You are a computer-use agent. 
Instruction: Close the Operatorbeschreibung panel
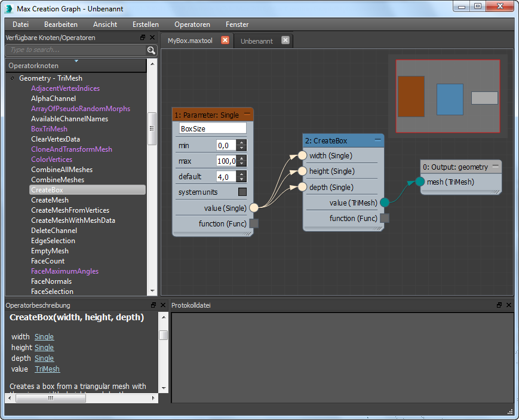pyautogui.click(x=163, y=305)
